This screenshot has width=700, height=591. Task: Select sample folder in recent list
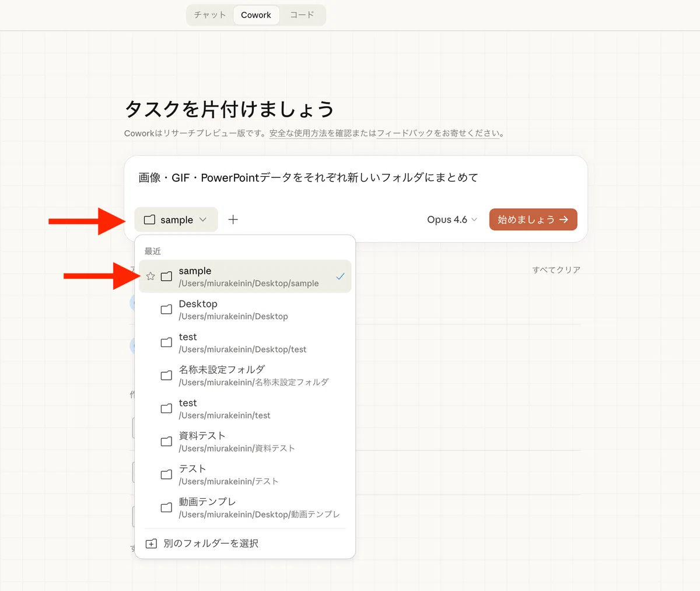(x=245, y=276)
